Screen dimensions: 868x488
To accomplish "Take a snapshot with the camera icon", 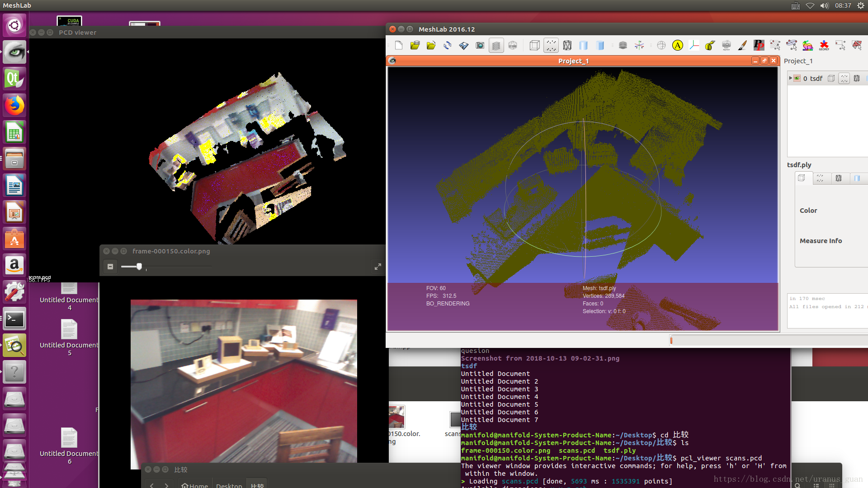I will coord(480,45).
